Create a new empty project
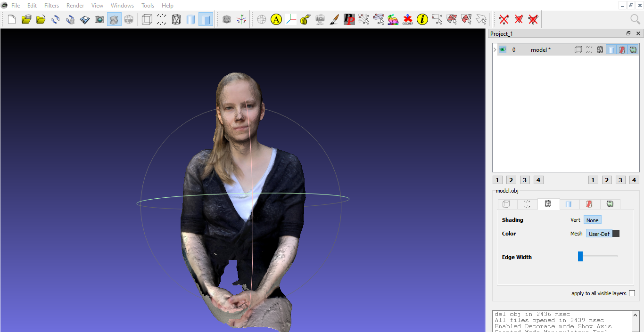Screen dimensions: 644x332 12,19
